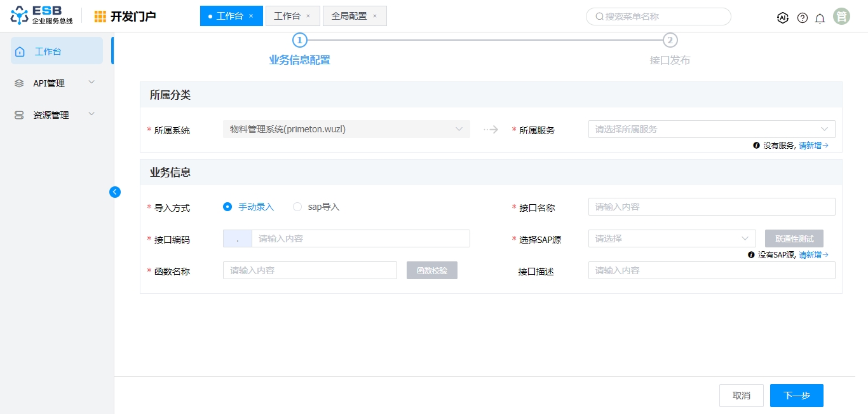The height and width of the screenshot is (414, 868).
Task: Open the orange app grid menu icon
Action: [100, 17]
